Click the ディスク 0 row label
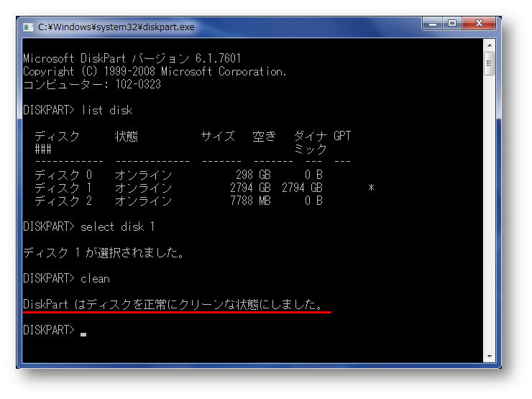 pos(63,175)
